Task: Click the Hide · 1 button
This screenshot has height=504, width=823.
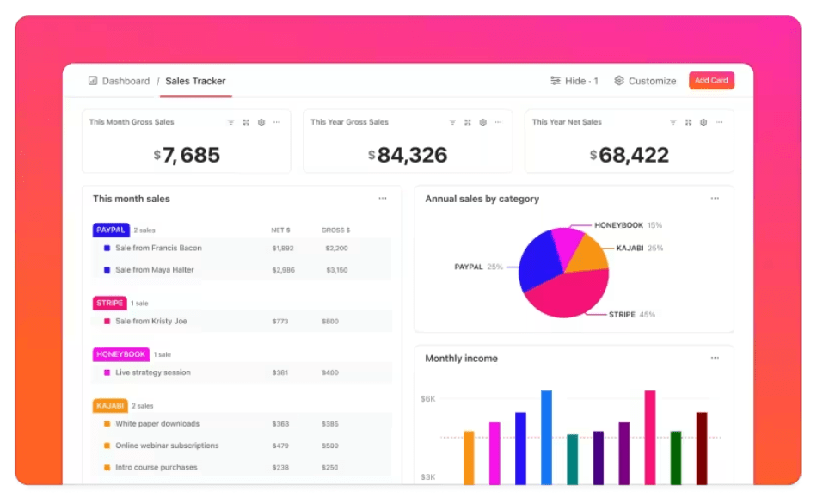Action: point(574,81)
